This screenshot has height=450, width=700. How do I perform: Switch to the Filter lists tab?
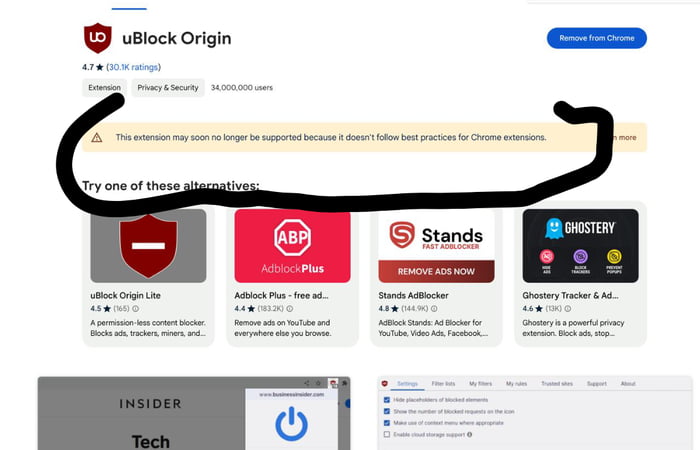tap(443, 383)
